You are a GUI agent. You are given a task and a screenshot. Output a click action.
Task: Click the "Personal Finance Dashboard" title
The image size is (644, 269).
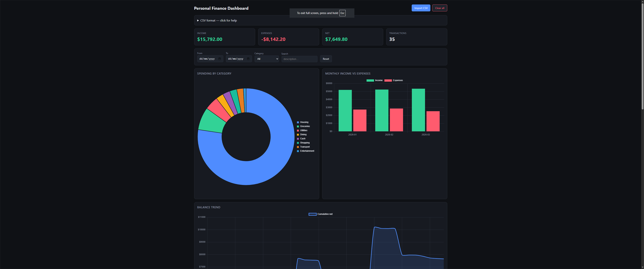point(221,8)
